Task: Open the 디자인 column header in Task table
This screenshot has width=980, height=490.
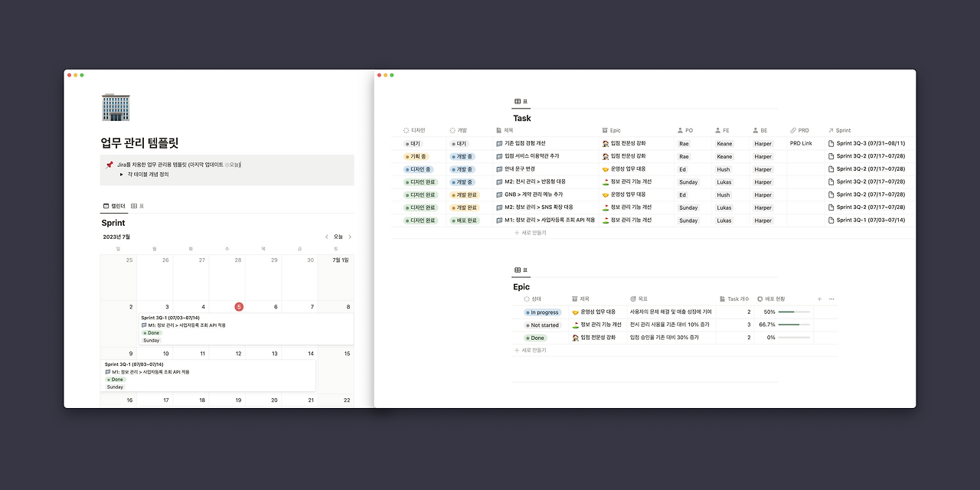Action: tap(414, 131)
